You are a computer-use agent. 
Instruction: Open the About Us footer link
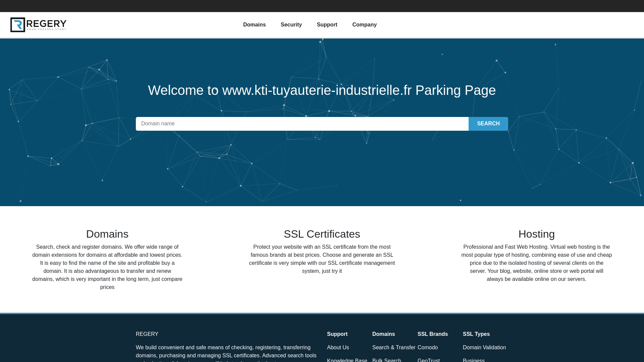pos(338,348)
